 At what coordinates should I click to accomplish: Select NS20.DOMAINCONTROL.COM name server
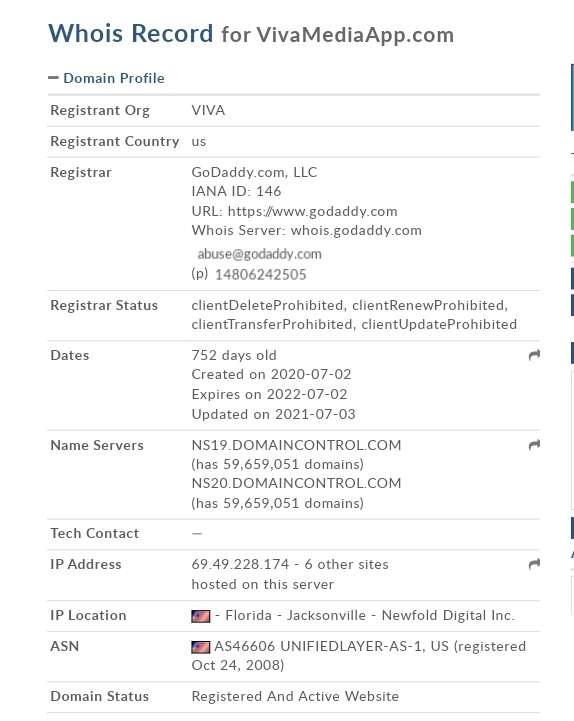297,483
